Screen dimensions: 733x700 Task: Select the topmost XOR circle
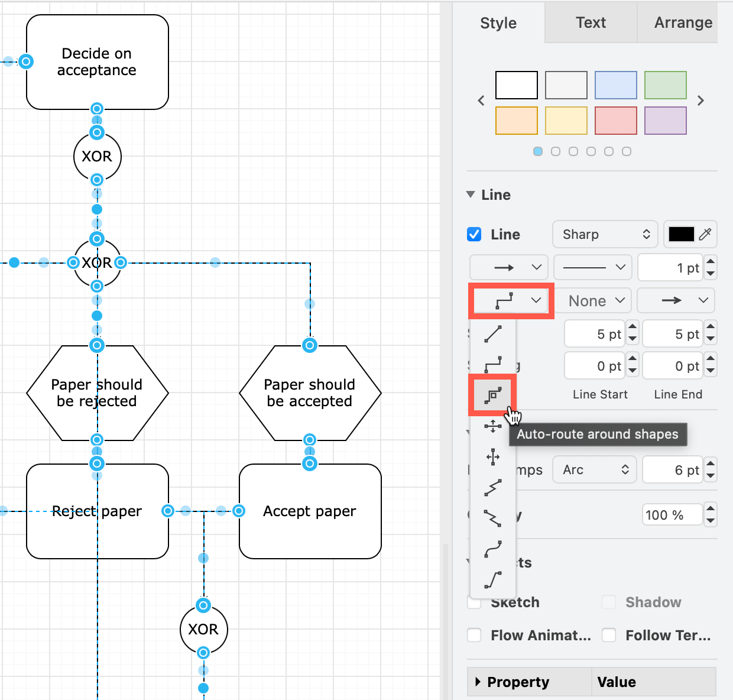coord(98,157)
